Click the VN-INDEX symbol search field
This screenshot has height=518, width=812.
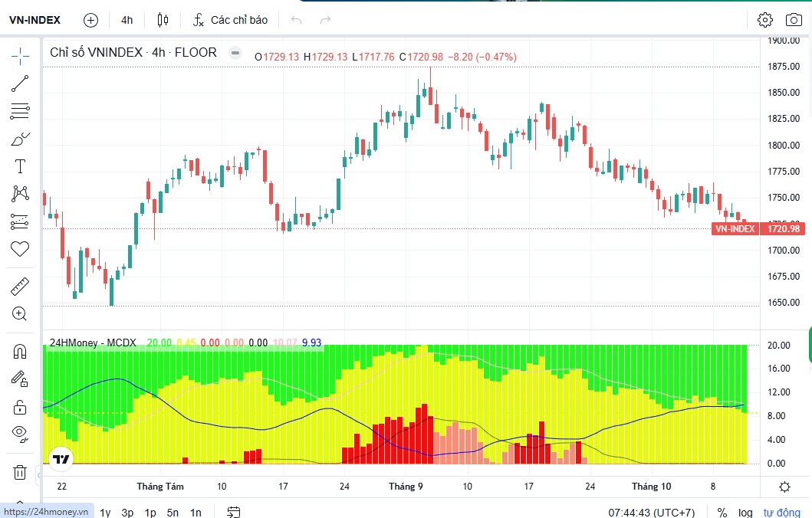tap(35, 20)
